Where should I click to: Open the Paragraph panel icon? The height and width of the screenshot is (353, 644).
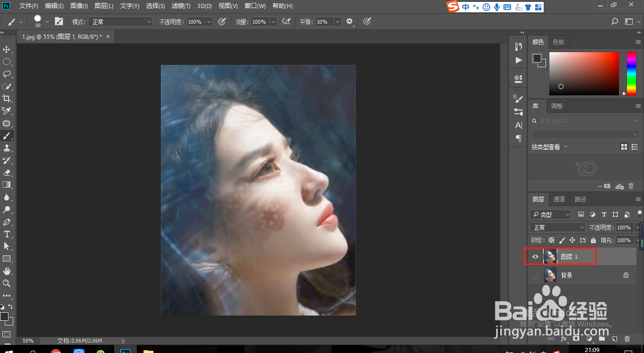519,138
